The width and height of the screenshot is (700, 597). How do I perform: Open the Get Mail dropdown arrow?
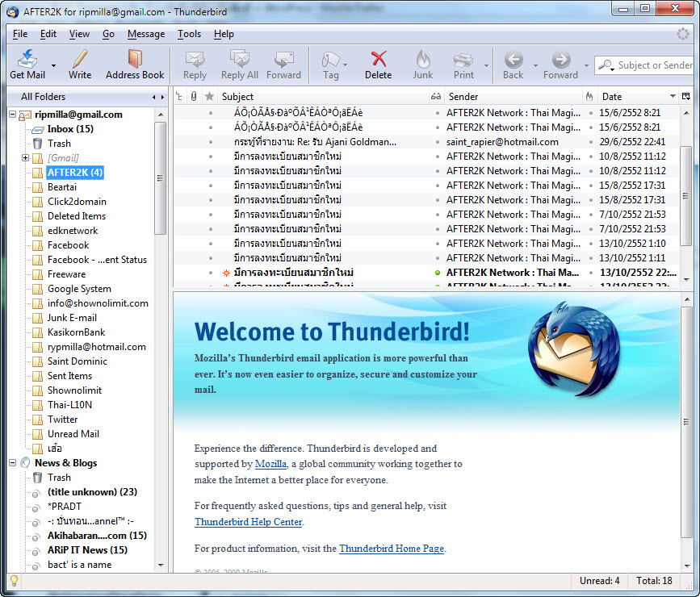[x=54, y=65]
